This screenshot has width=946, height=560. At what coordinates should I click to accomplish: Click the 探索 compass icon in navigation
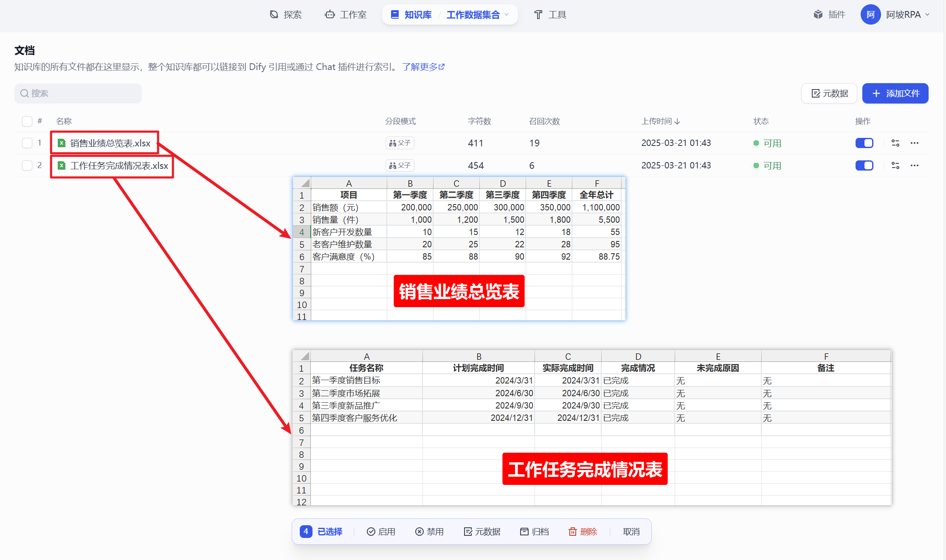click(x=274, y=15)
